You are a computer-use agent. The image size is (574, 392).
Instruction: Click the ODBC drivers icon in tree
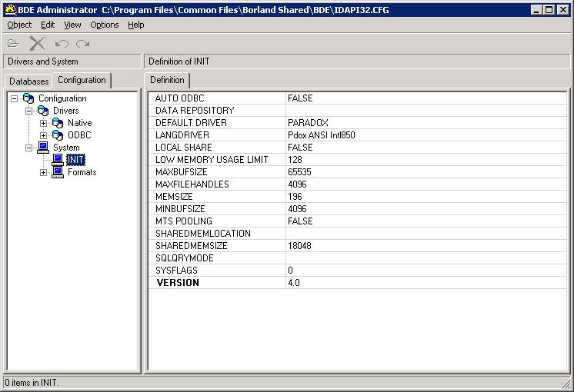(58, 135)
